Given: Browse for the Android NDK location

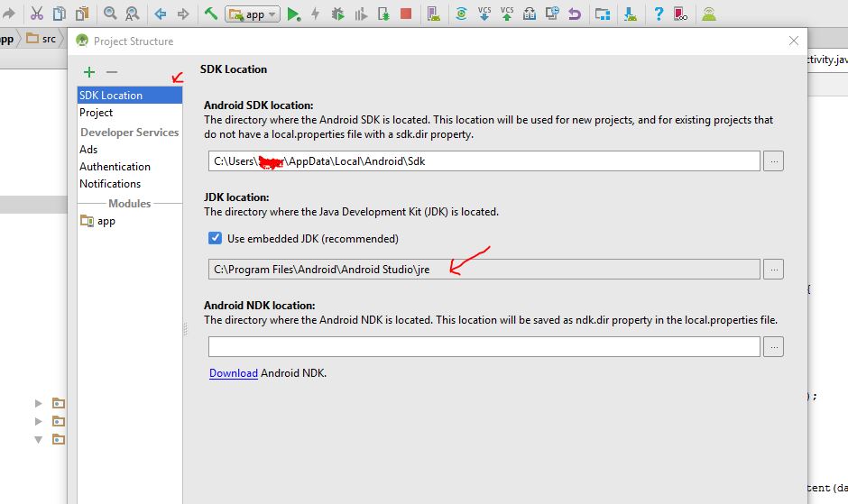Looking at the screenshot, I should pos(773,346).
